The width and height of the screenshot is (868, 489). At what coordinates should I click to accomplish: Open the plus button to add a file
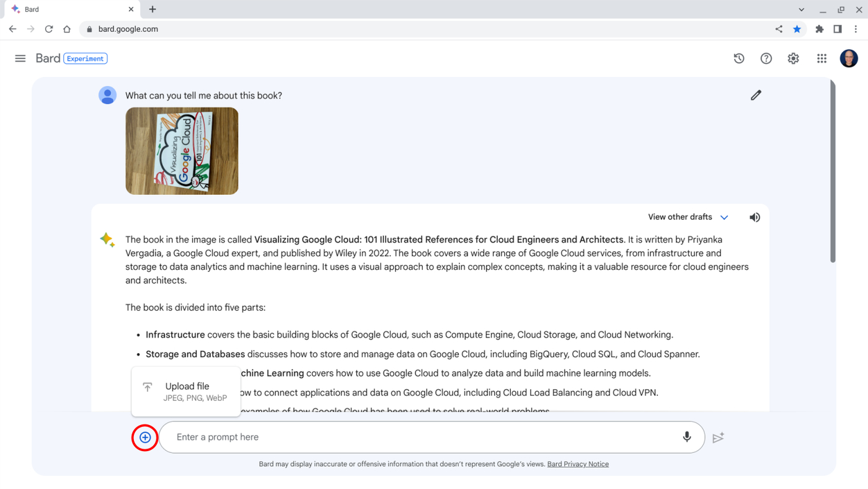coord(144,437)
